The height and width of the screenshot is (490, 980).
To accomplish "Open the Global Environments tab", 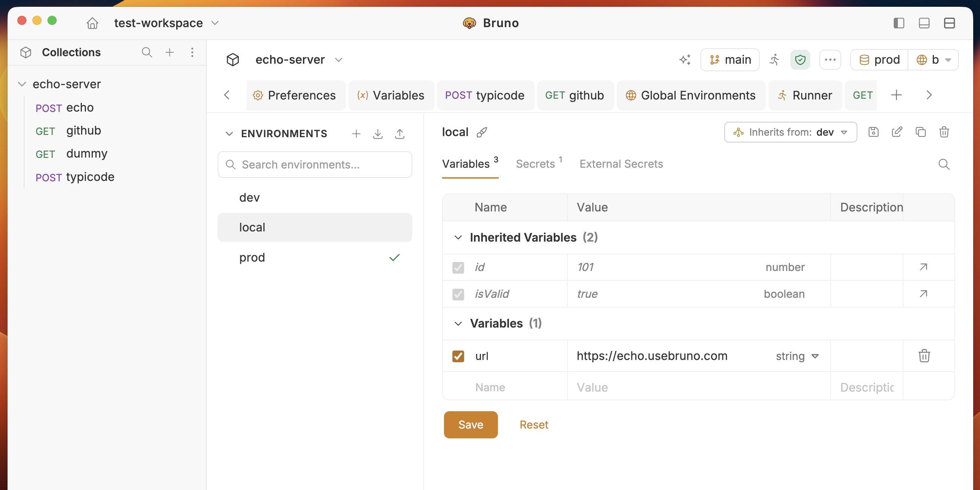I will pos(691,95).
